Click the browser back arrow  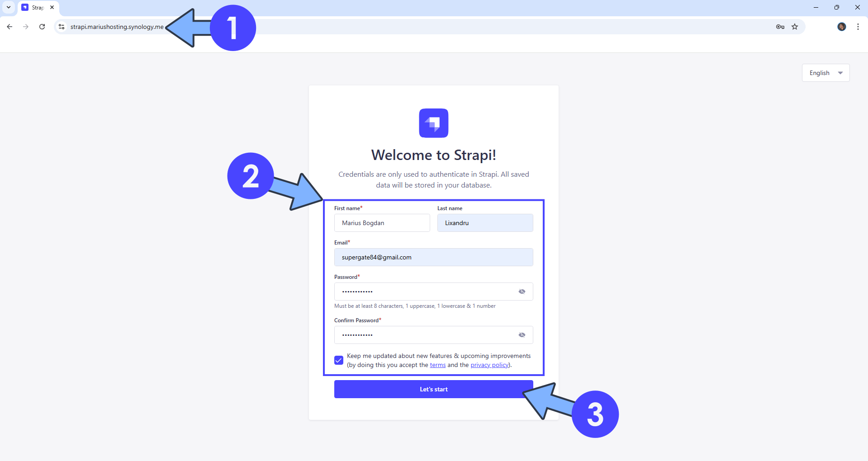(9, 27)
